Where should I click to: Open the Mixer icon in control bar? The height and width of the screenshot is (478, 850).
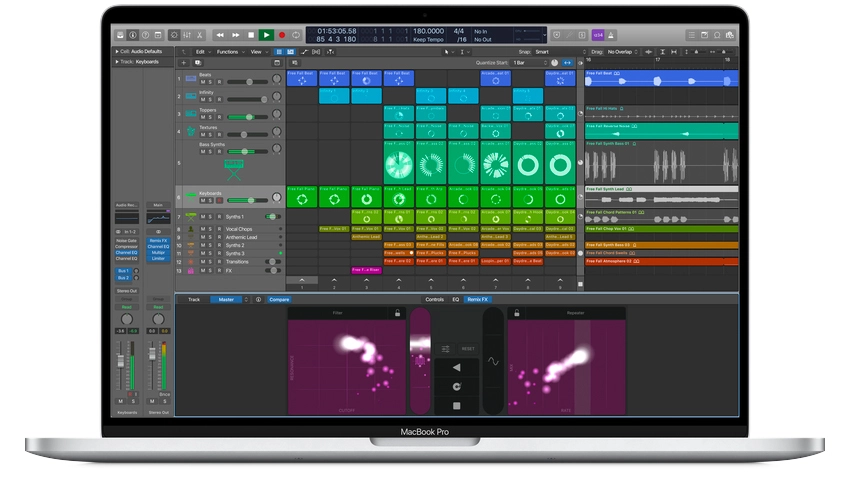(187, 35)
